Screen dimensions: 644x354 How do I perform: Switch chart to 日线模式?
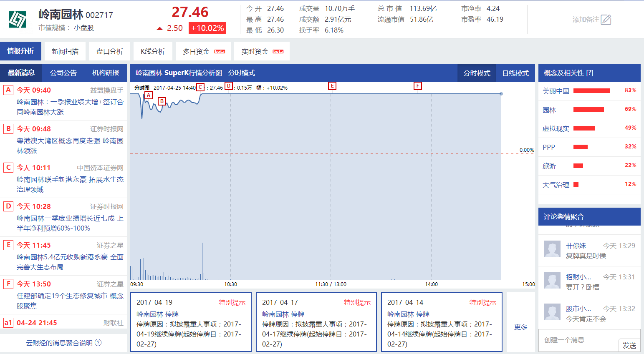click(x=515, y=73)
